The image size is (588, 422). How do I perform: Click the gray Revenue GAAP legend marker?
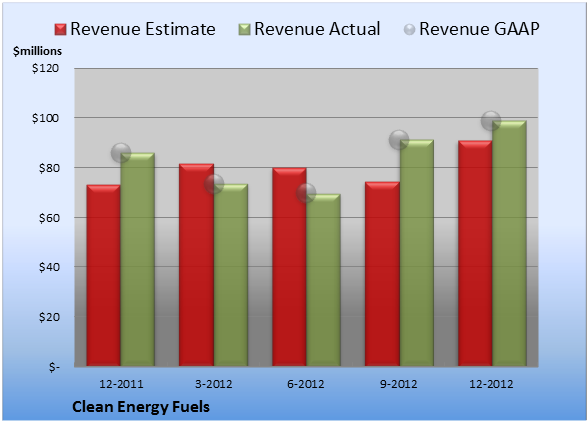click(x=410, y=29)
